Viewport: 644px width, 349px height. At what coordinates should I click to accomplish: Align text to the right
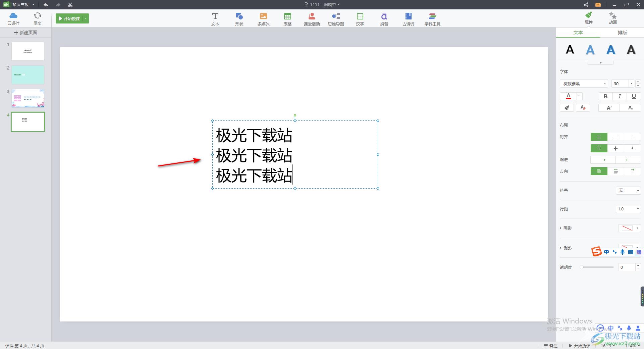click(x=633, y=137)
